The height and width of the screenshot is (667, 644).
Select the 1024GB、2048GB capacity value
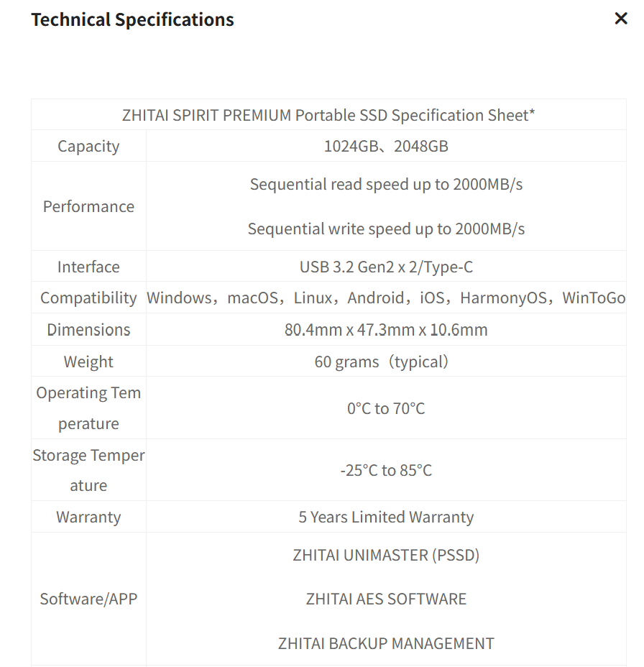[386, 146]
